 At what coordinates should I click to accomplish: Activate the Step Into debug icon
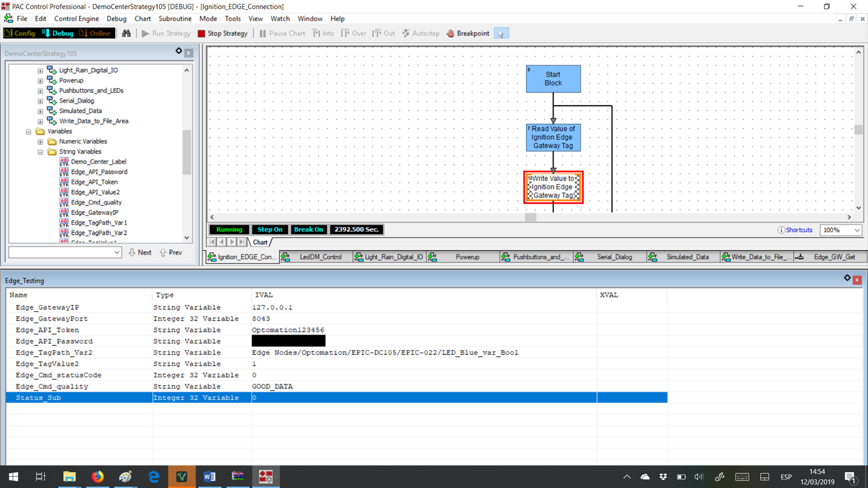(x=323, y=33)
